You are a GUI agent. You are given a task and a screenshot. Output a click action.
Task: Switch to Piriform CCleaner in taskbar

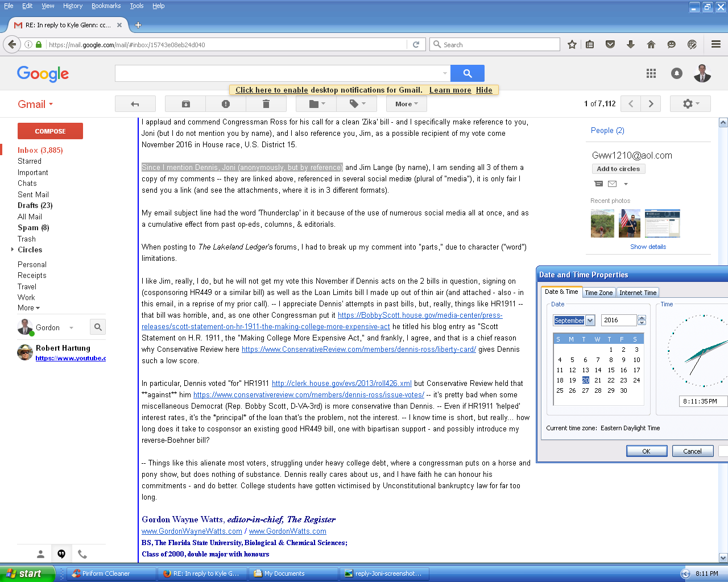click(x=111, y=573)
